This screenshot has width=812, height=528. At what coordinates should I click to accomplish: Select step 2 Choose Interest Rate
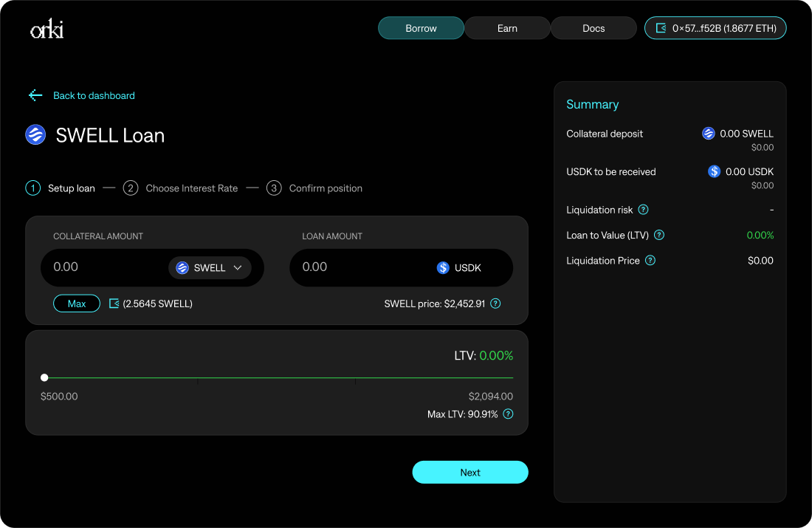[181, 188]
